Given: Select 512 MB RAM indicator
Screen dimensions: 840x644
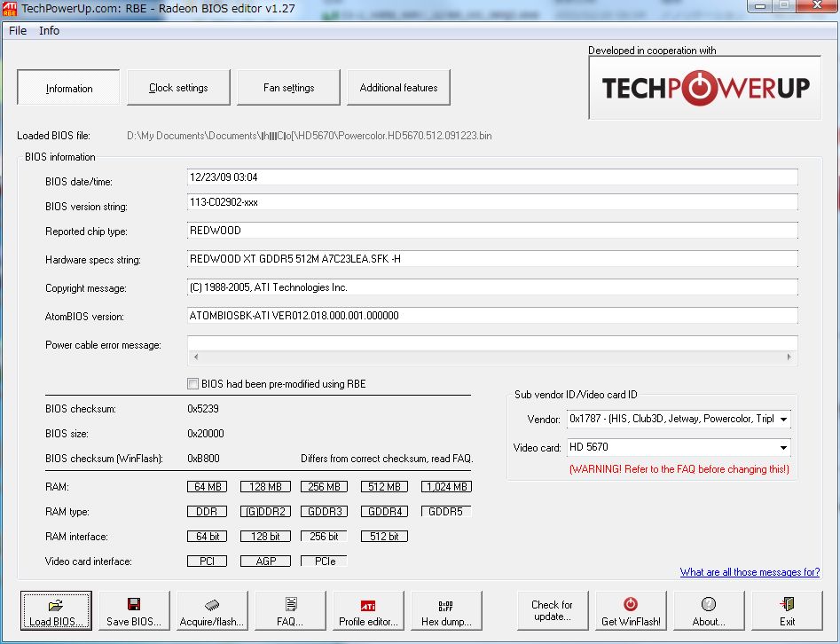Looking at the screenshot, I should [384, 486].
